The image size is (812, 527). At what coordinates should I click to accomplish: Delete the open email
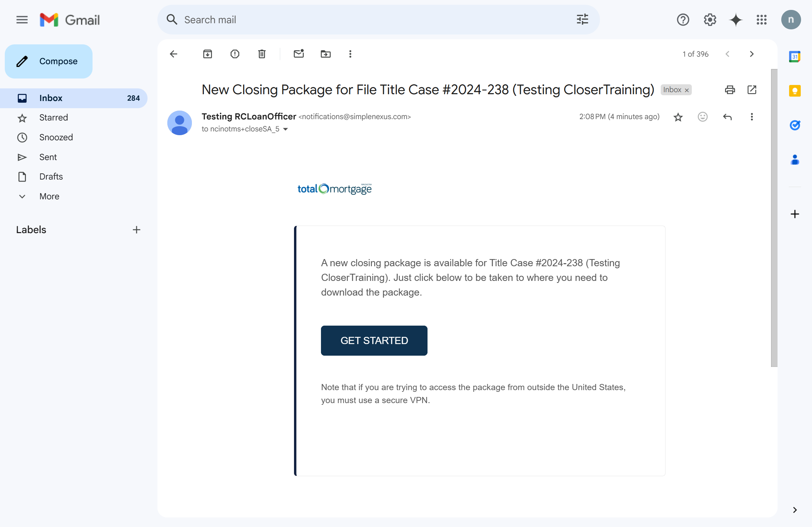[x=262, y=54]
